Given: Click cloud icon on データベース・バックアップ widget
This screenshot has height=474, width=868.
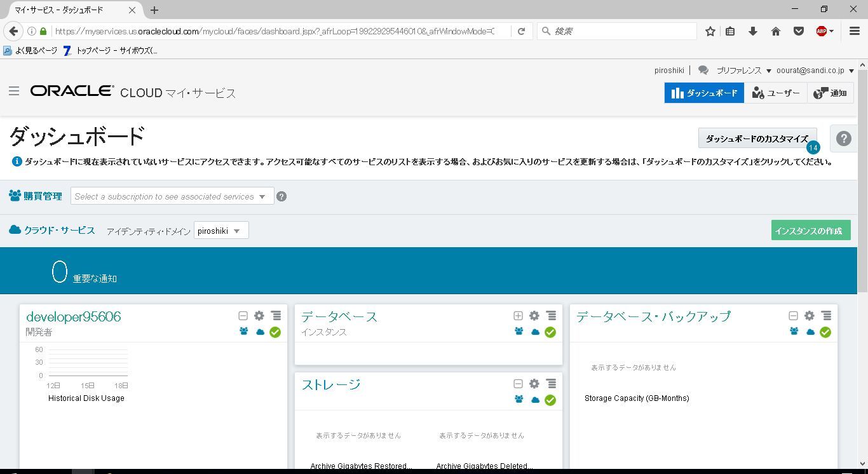Looking at the screenshot, I should click(810, 332).
